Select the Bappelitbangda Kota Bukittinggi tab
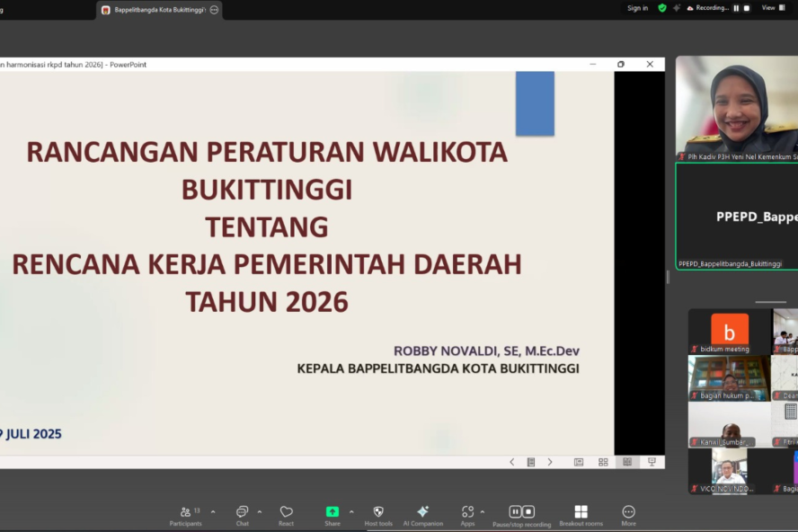 coord(159,10)
